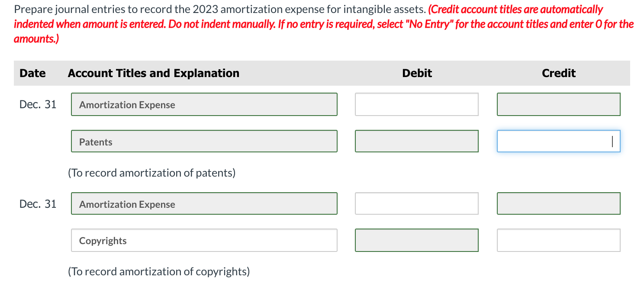Click the Debit field beside second Amortization Expense row
This screenshot has width=644, height=303.
tap(416, 203)
